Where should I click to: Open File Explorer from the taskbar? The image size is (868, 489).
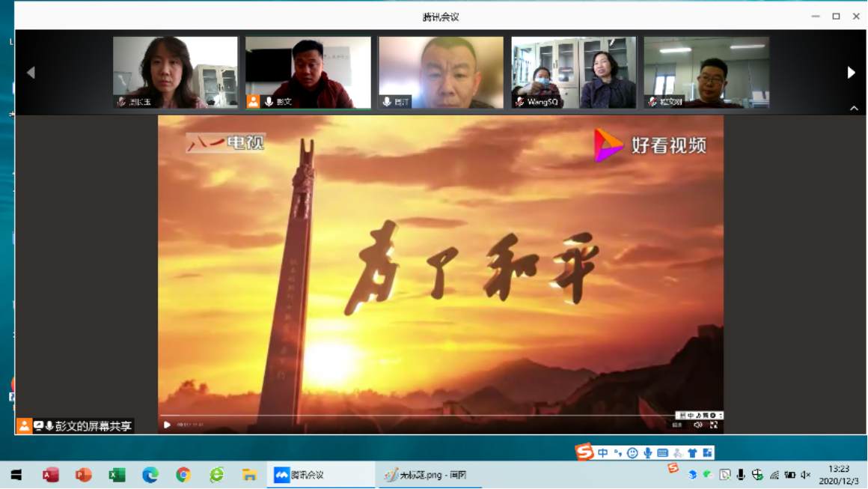click(249, 475)
